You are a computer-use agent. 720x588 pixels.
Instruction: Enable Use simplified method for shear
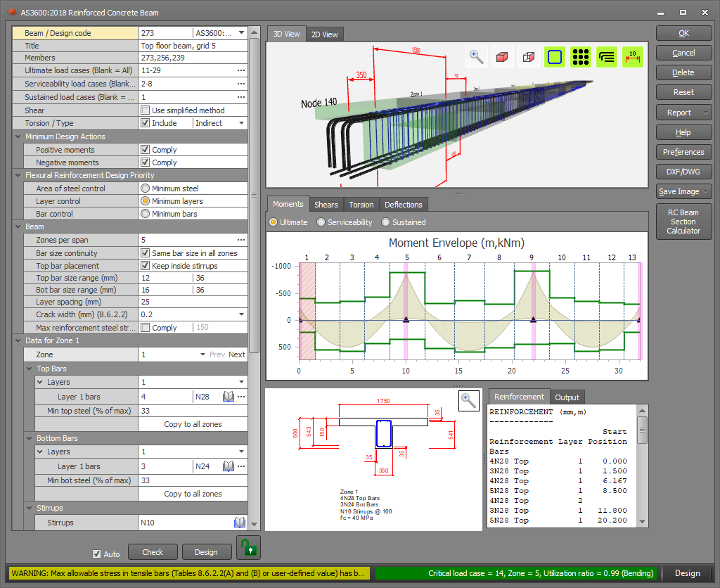(x=145, y=110)
